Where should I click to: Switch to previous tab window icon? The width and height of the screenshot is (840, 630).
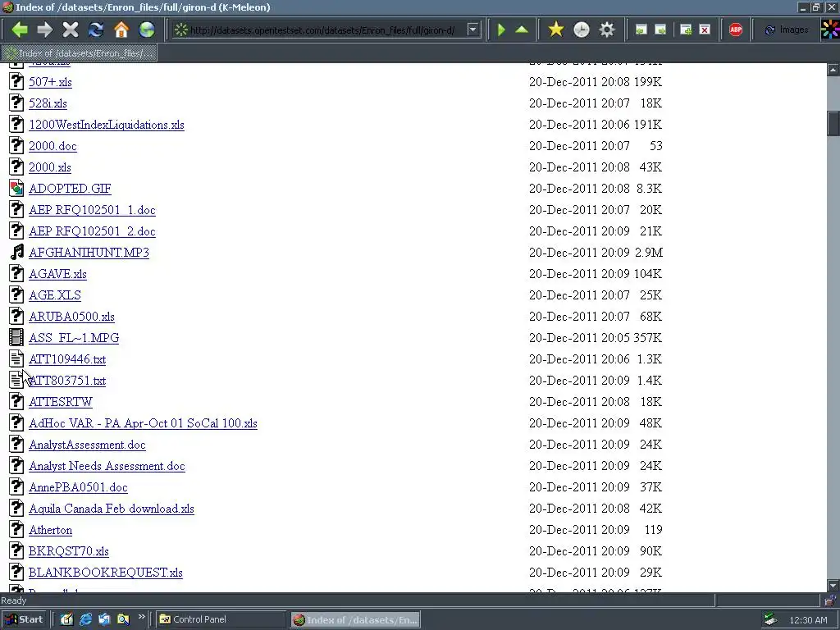tap(641, 30)
